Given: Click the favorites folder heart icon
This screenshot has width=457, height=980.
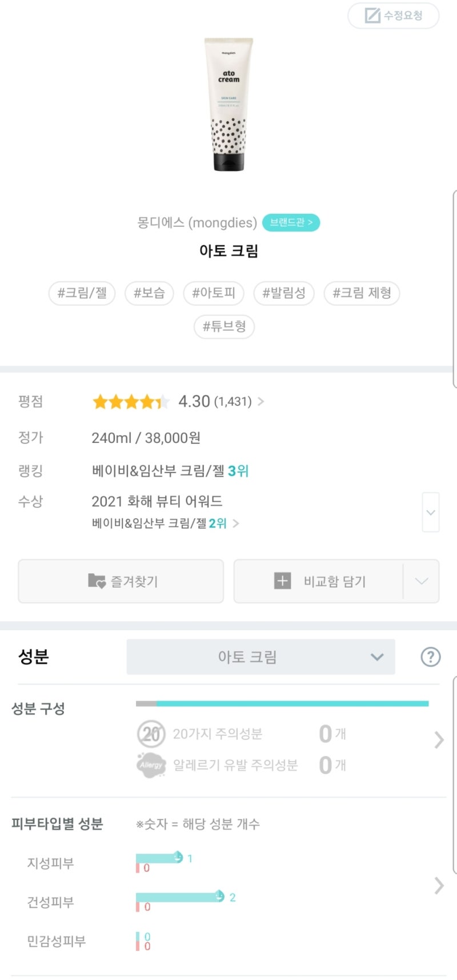Looking at the screenshot, I should [97, 581].
